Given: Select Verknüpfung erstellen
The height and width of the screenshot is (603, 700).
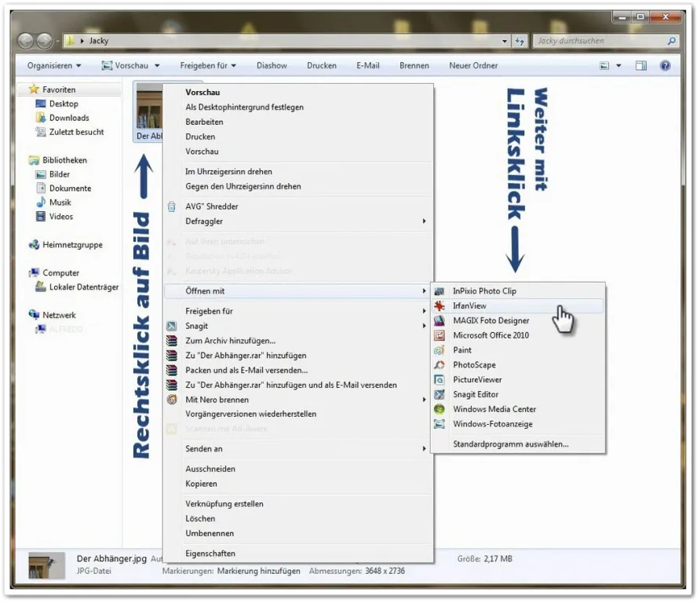Looking at the screenshot, I should [298, 504].
